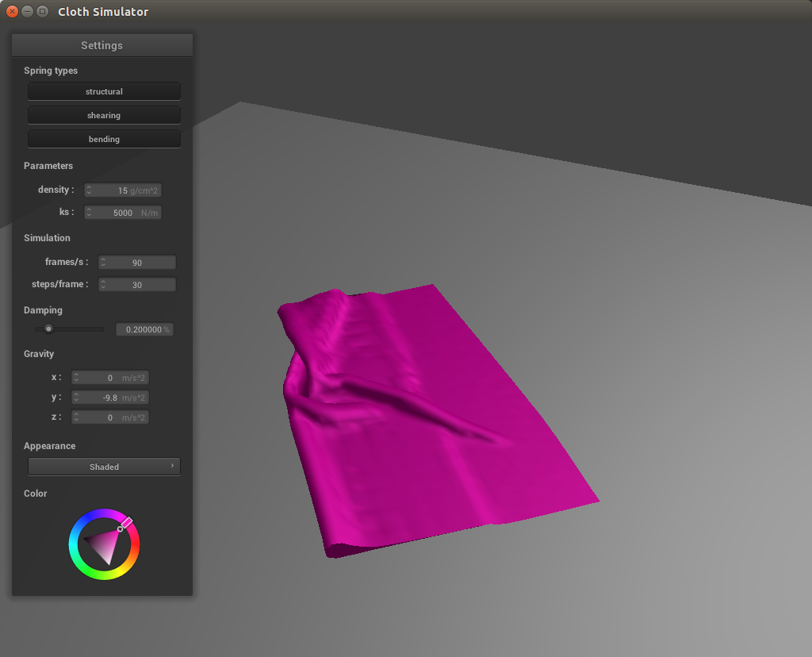Click inside the color wheel triangle

pos(105,544)
